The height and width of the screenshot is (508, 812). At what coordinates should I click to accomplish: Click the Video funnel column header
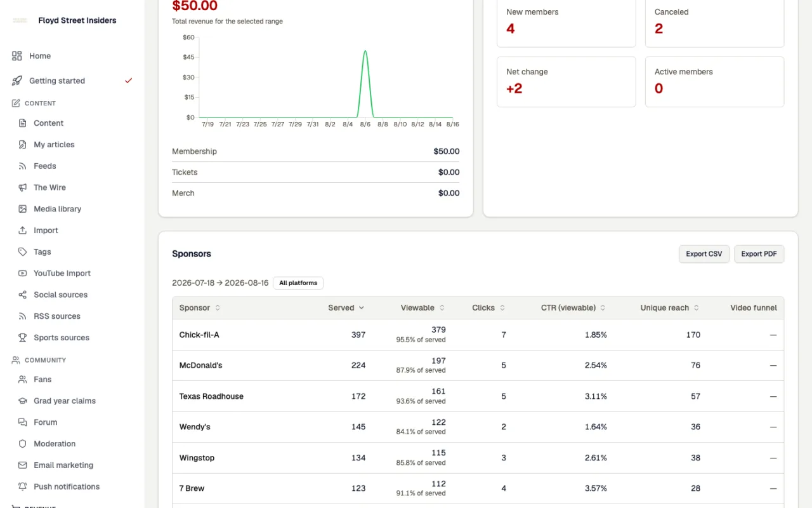click(x=754, y=308)
